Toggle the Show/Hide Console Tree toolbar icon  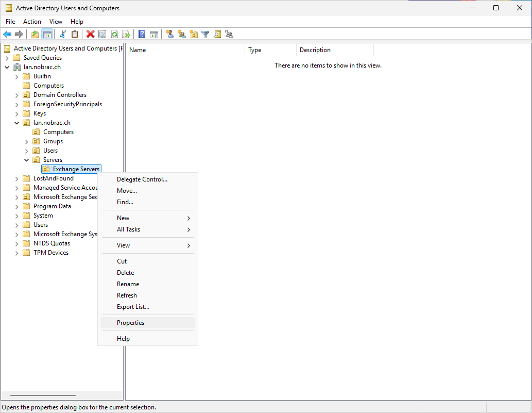47,35
